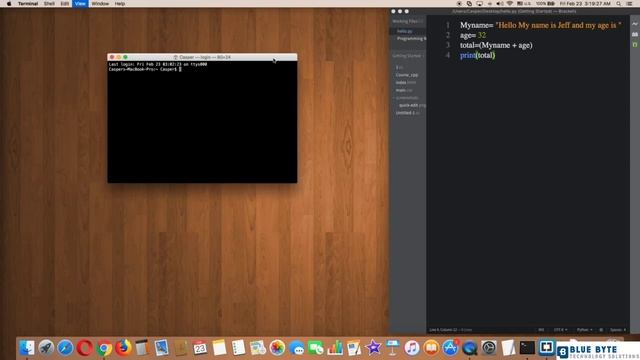The height and width of the screenshot is (360, 640).
Task: Select the Programming file in Working Files
Action: pos(411,38)
